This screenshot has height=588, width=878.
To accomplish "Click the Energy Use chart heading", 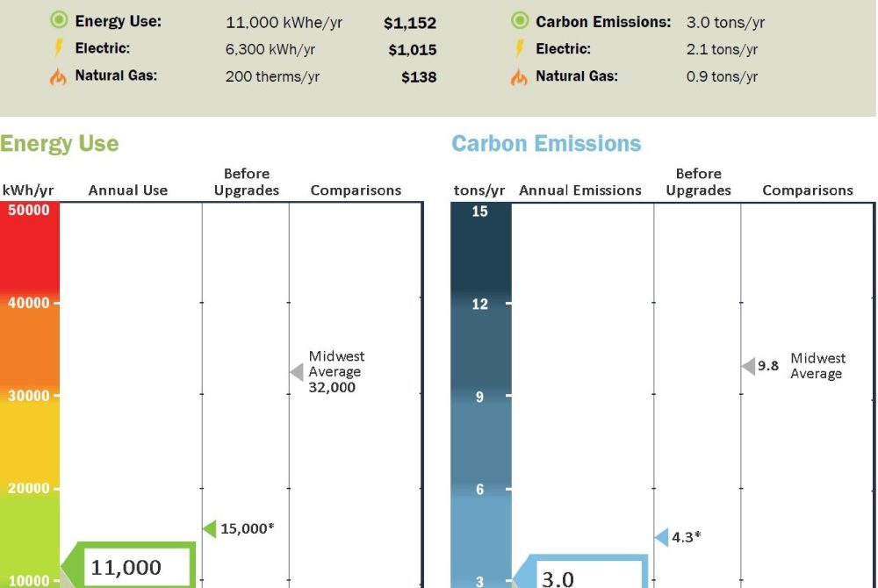I will click(60, 144).
